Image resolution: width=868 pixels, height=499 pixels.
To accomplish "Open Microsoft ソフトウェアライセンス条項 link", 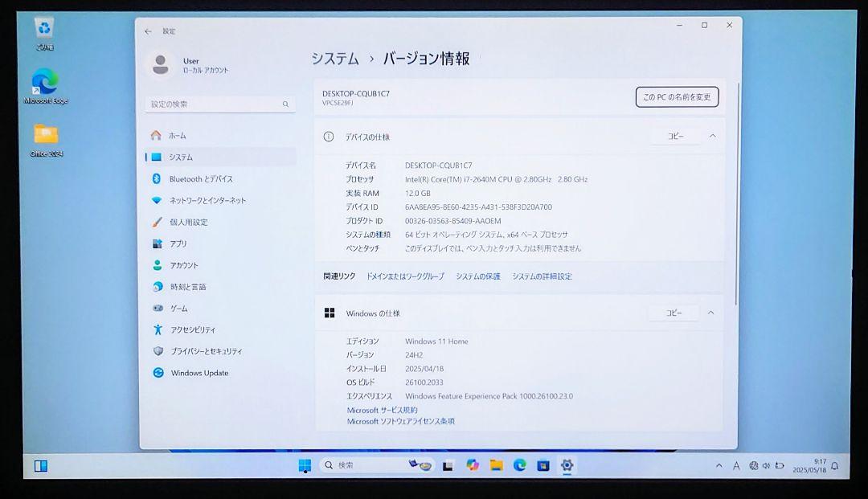I will tap(401, 421).
